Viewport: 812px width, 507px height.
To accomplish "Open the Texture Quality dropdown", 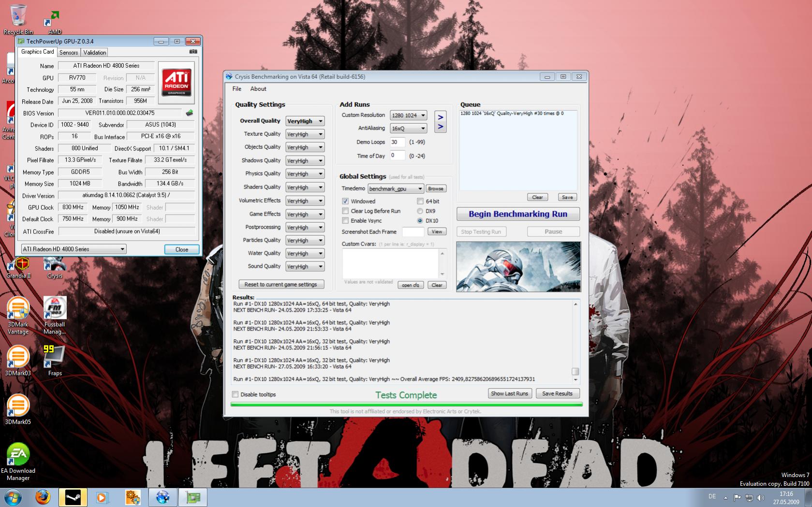I will pos(305,134).
